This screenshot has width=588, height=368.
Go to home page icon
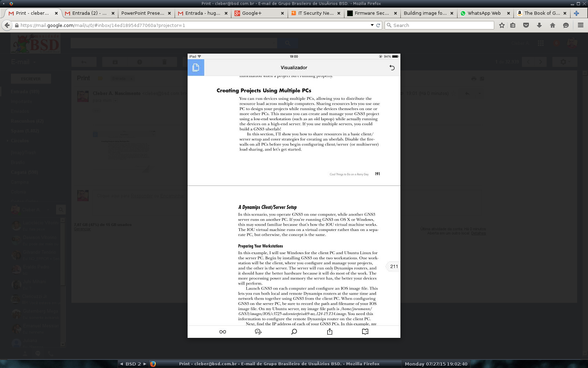pos(553,25)
